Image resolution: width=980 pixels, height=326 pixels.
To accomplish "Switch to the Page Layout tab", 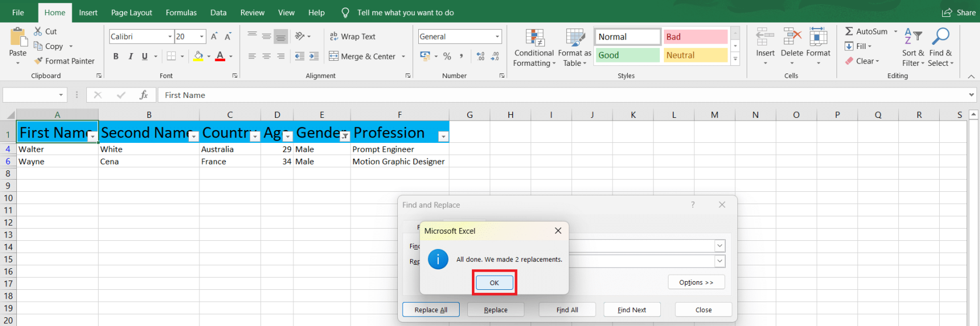I will click(131, 13).
